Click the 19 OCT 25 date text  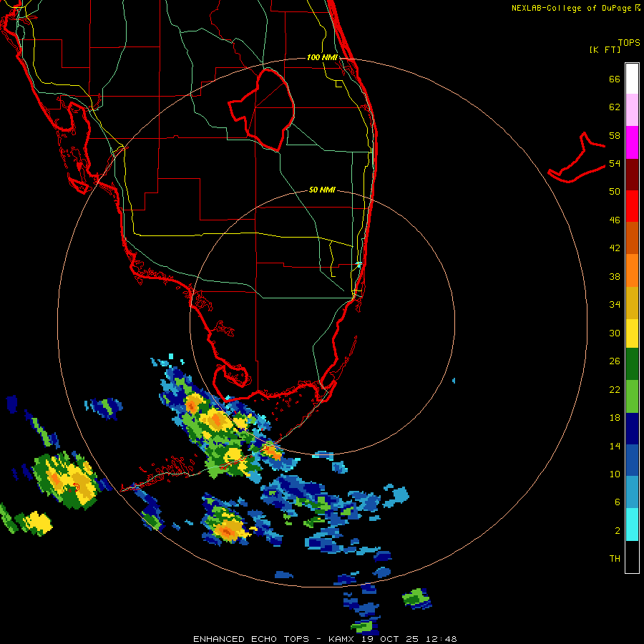pos(392,639)
